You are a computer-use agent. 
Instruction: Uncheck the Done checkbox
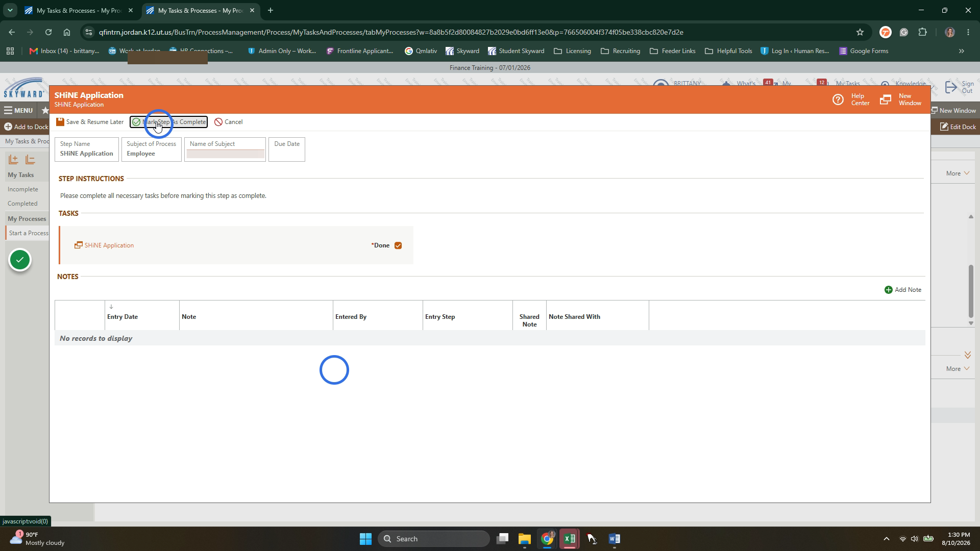coord(398,245)
